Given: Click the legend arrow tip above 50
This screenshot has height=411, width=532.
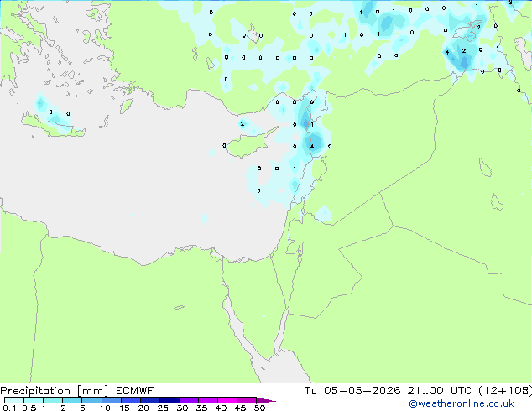Looking at the screenshot, I should (x=266, y=400).
